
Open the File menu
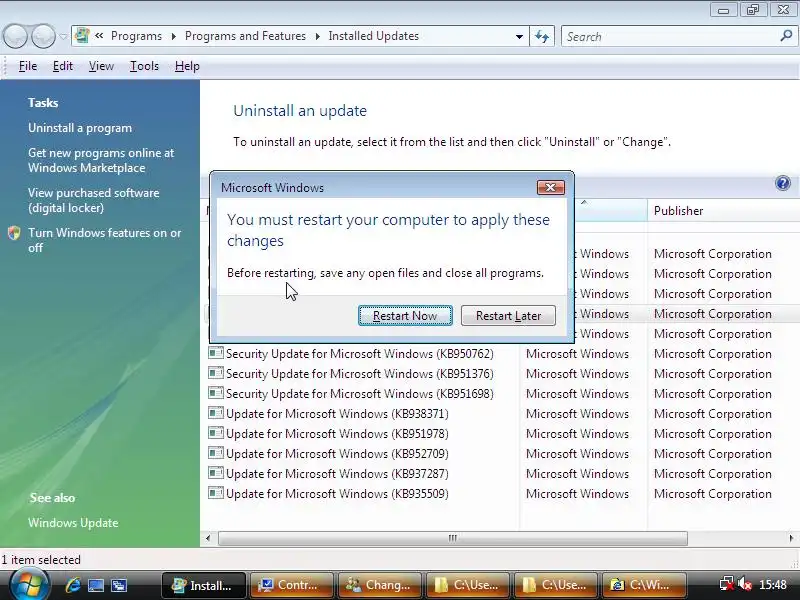tap(28, 66)
